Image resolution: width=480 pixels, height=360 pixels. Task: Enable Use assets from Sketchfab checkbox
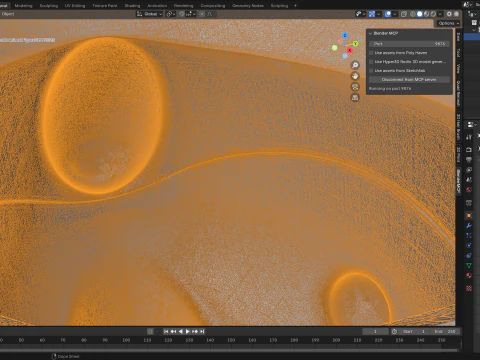pos(371,71)
